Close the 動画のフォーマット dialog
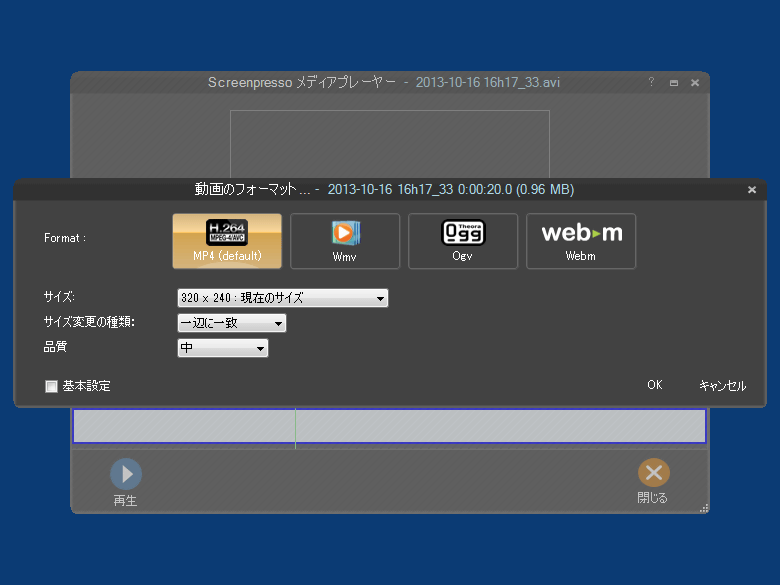 [x=752, y=190]
